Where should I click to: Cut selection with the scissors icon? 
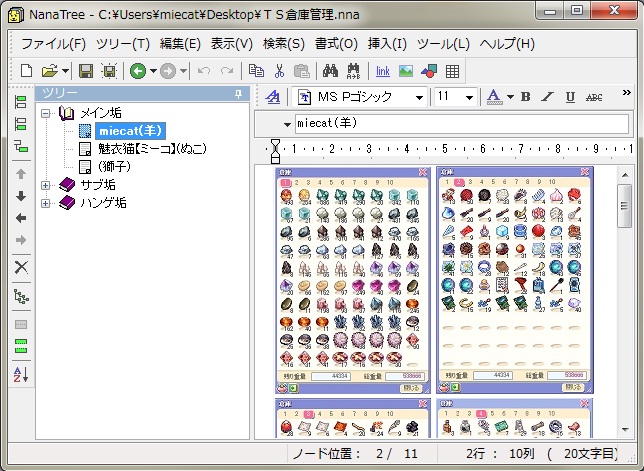[279, 71]
